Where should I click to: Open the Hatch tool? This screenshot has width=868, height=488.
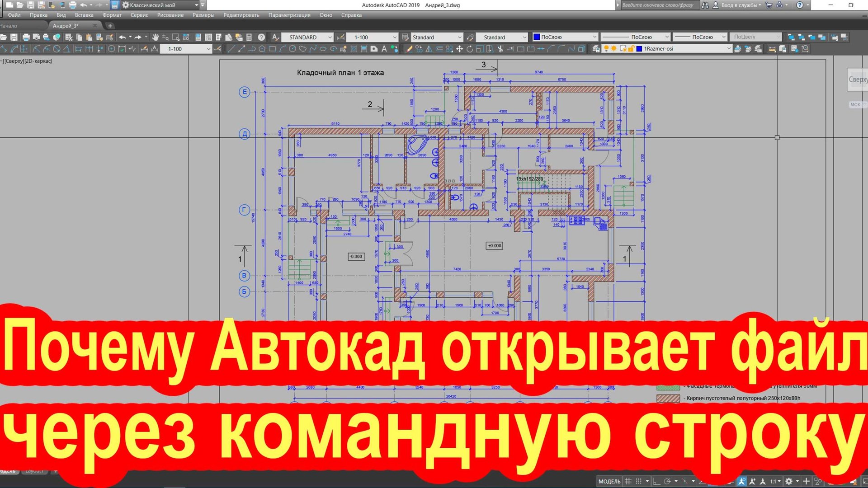[x=354, y=48]
